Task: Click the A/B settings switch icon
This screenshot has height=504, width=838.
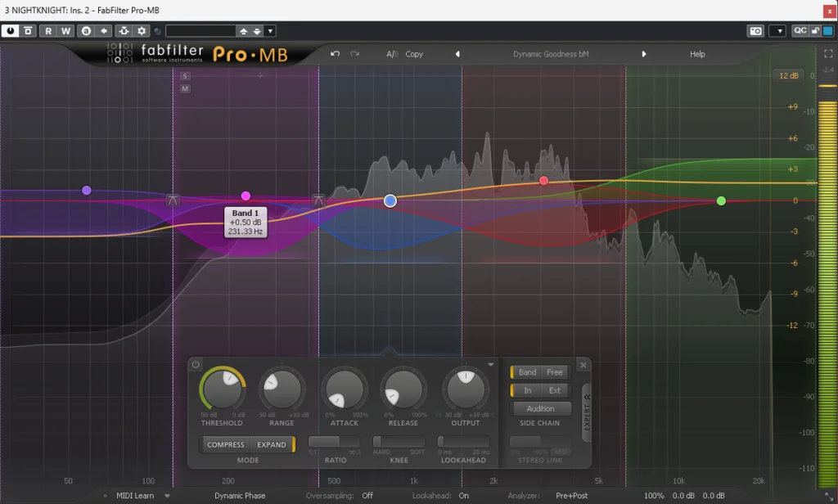Action: [x=85, y=31]
